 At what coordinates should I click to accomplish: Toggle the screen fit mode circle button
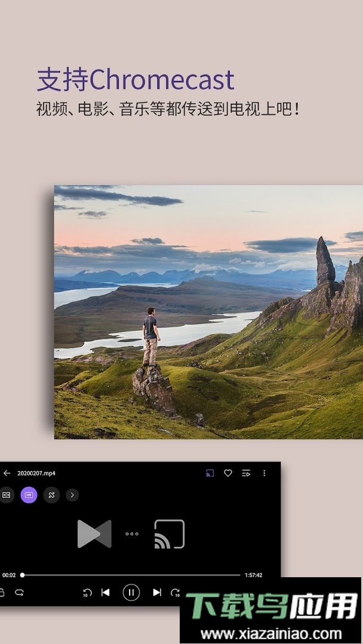(6, 495)
